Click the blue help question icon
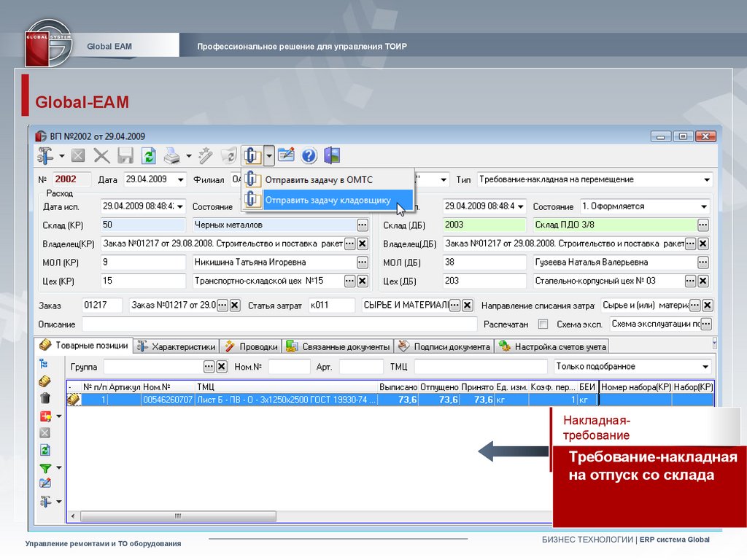 [309, 156]
